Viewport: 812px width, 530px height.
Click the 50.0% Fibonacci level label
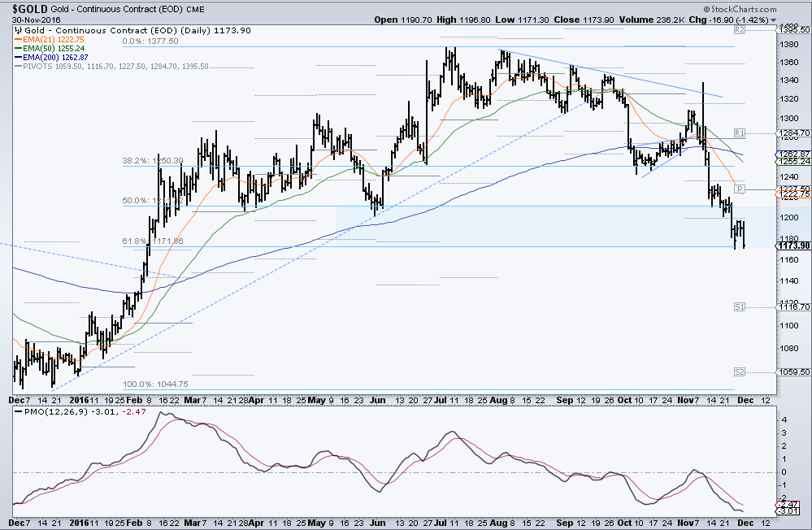[x=153, y=201]
